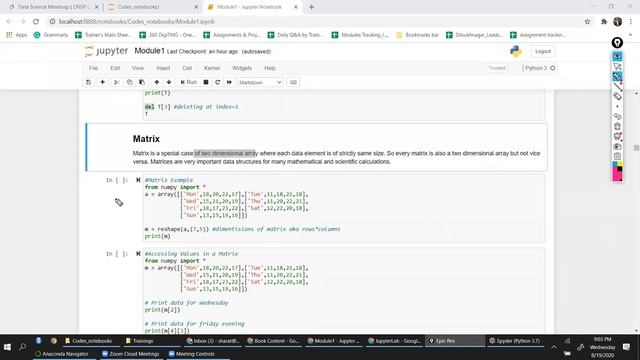Open the Windows Start menu
This screenshot has width=640, height=360.
click(7, 347)
